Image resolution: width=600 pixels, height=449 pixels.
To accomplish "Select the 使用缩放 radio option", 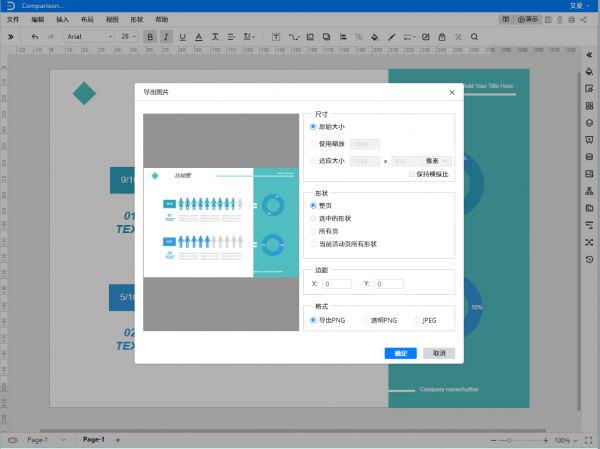I will click(x=314, y=143).
